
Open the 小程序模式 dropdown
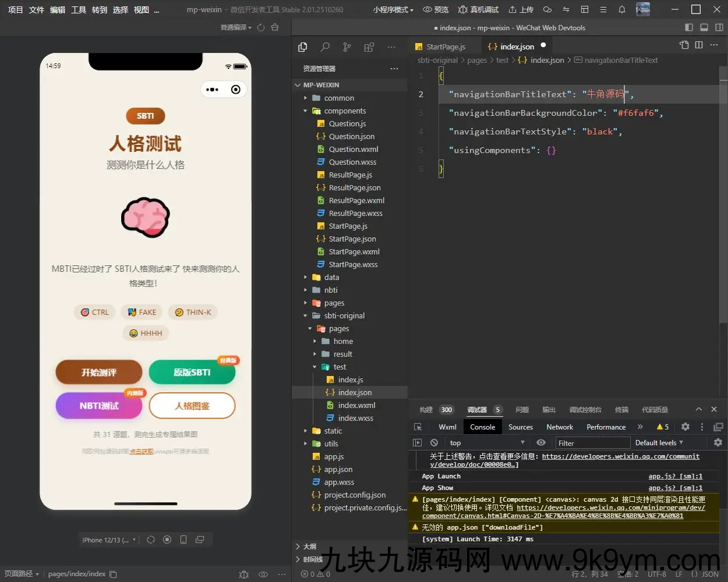click(393, 10)
